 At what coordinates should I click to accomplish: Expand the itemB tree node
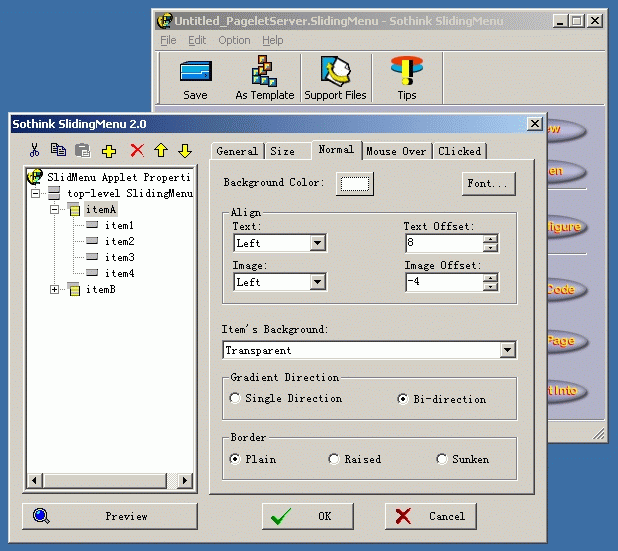54,289
